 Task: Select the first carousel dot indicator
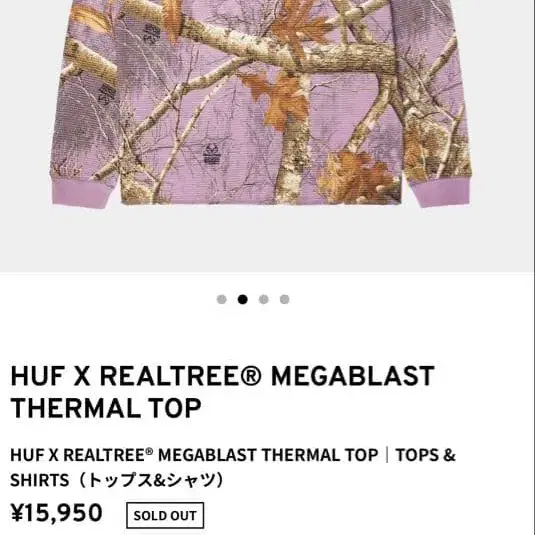click(221, 299)
